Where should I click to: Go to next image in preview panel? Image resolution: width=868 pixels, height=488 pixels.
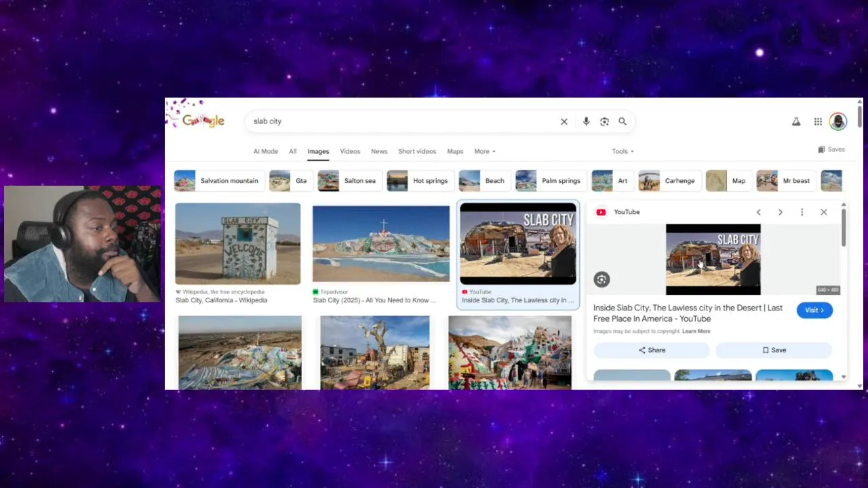780,212
